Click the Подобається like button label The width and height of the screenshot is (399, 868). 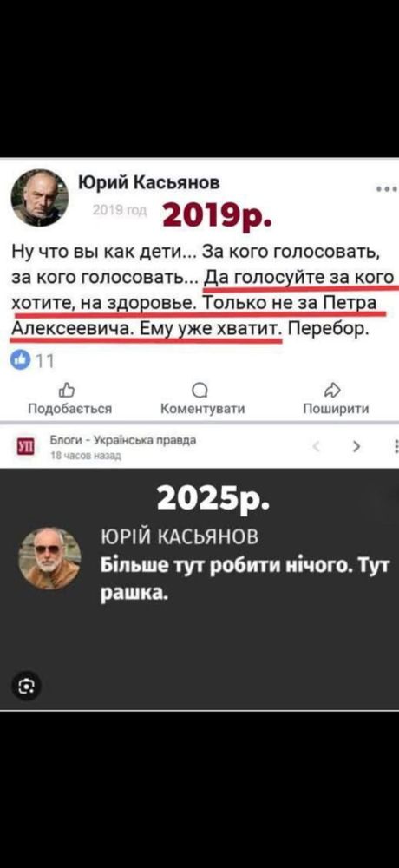pyautogui.click(x=70, y=409)
